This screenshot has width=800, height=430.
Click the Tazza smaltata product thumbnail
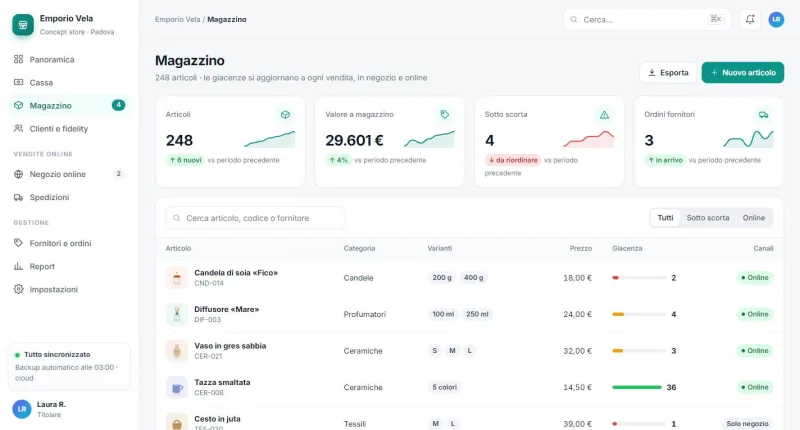click(177, 388)
